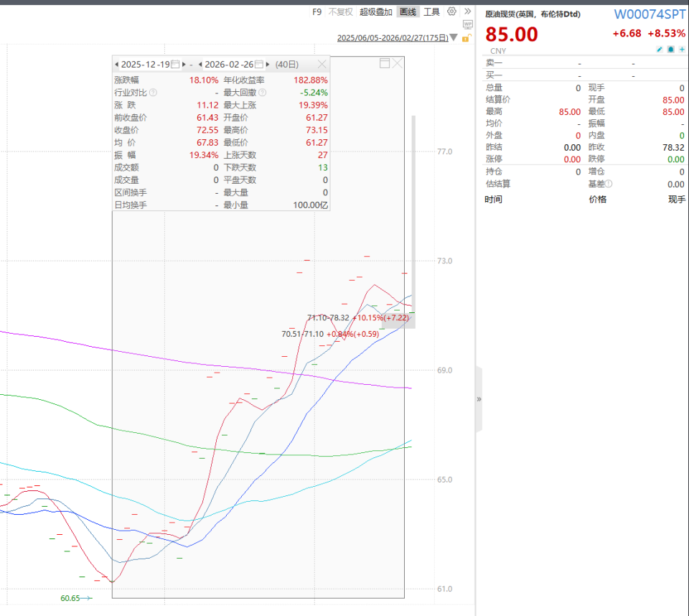
Task: Click the -5.24% max drawdown value
Action: [x=314, y=93]
